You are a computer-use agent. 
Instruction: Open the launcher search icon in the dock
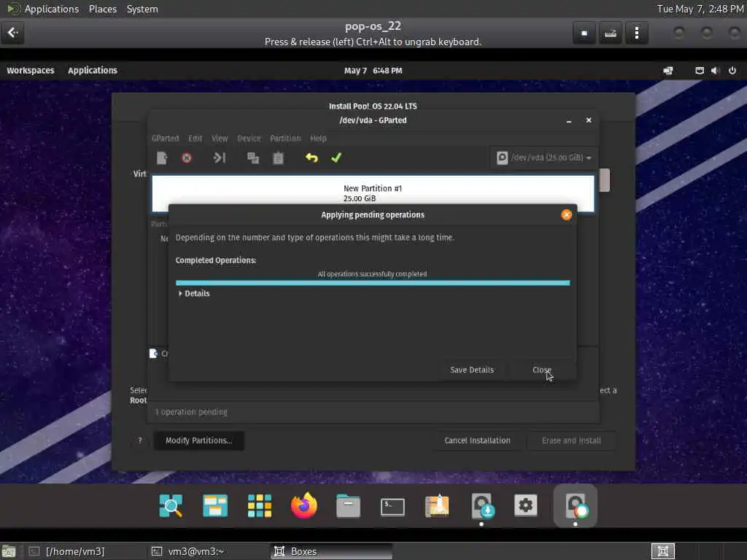[171, 506]
